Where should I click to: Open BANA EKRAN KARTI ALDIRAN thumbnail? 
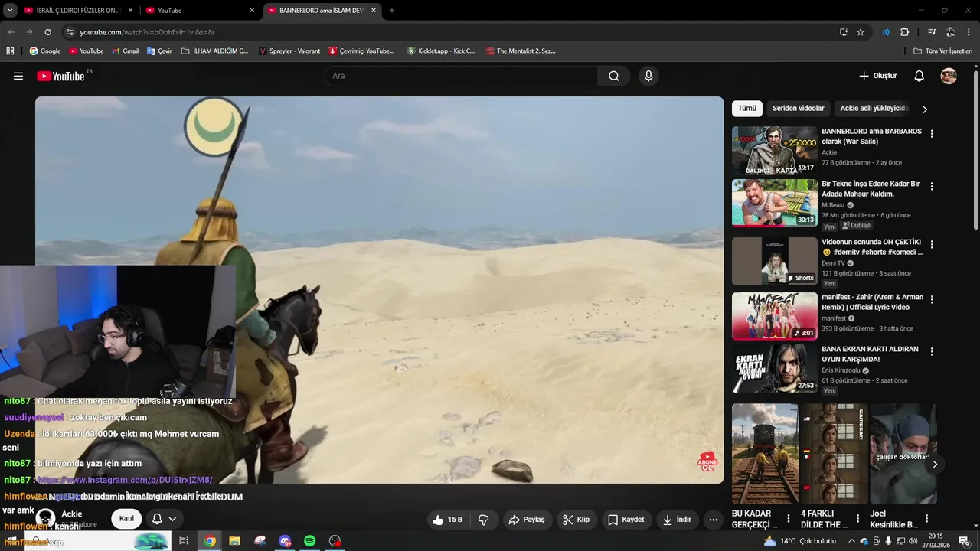click(x=775, y=368)
